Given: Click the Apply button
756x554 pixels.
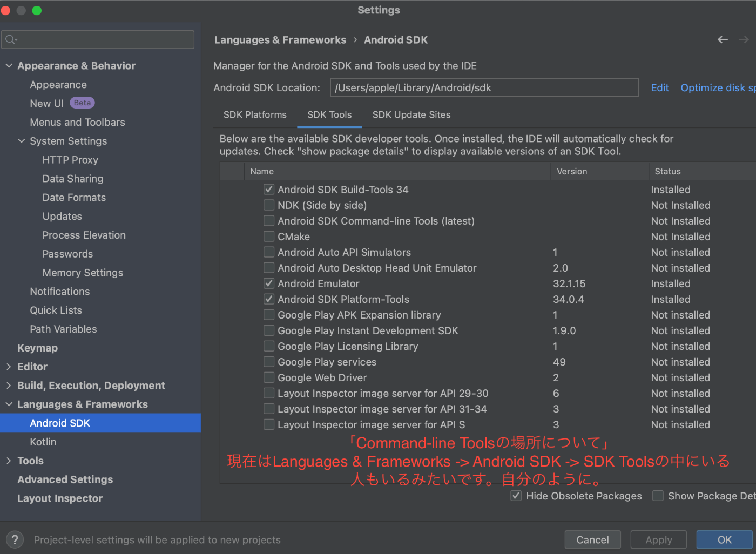Looking at the screenshot, I should click(x=659, y=539).
